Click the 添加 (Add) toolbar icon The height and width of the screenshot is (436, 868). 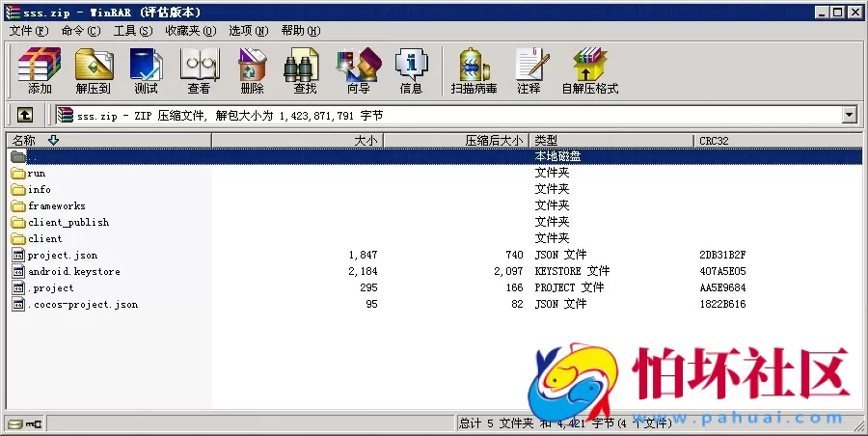point(40,70)
